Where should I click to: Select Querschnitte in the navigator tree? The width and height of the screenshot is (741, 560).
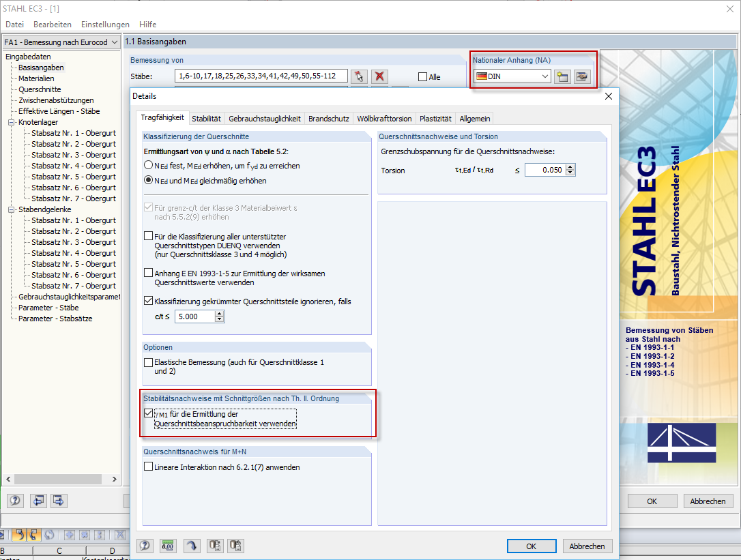[x=40, y=89]
